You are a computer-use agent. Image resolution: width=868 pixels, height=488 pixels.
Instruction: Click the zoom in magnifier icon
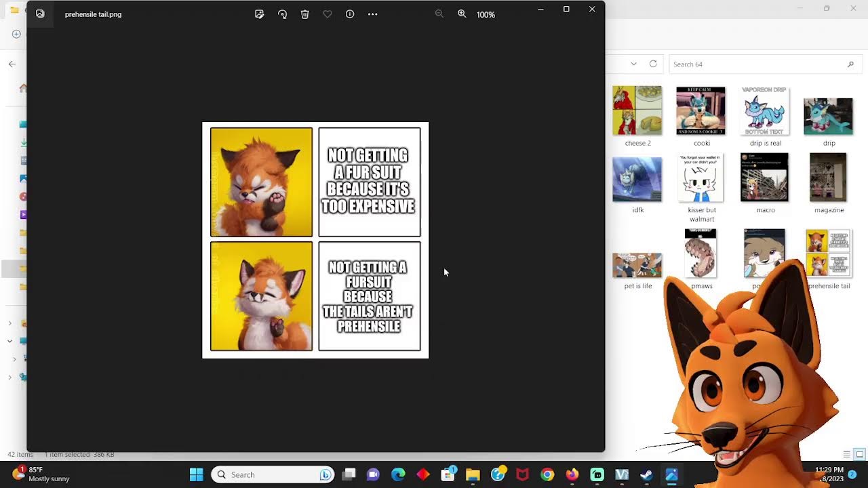[x=462, y=14]
